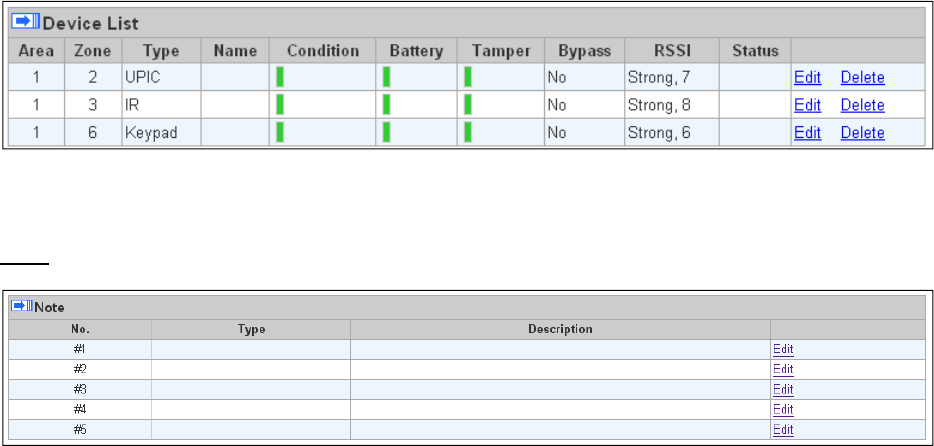Click zone number 2 cell
Screen dimensions: 934x446
point(93,77)
